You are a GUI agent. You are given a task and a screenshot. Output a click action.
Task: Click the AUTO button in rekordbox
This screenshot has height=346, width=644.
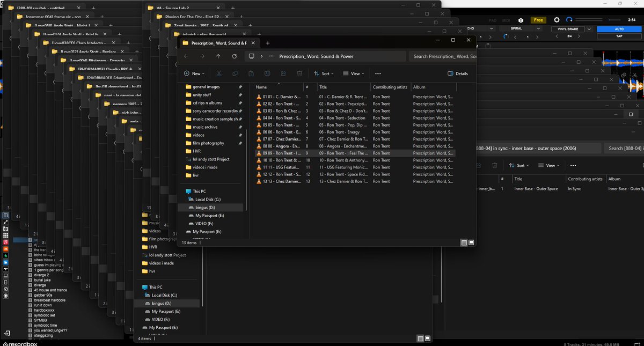pyautogui.click(x=619, y=29)
